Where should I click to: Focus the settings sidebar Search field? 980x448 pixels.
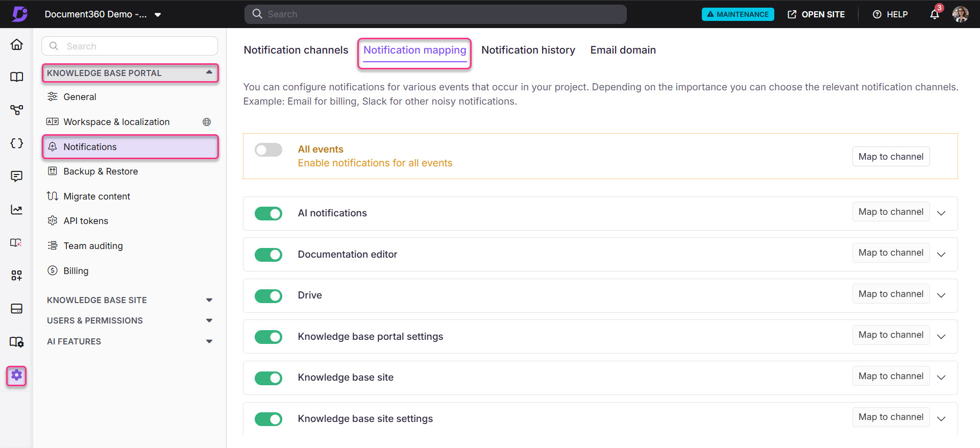coord(130,46)
